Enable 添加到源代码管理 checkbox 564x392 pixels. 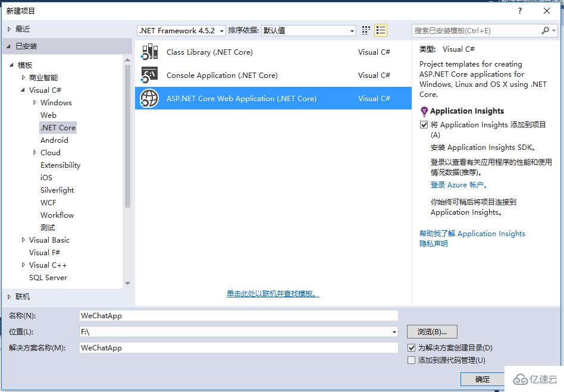tap(412, 360)
